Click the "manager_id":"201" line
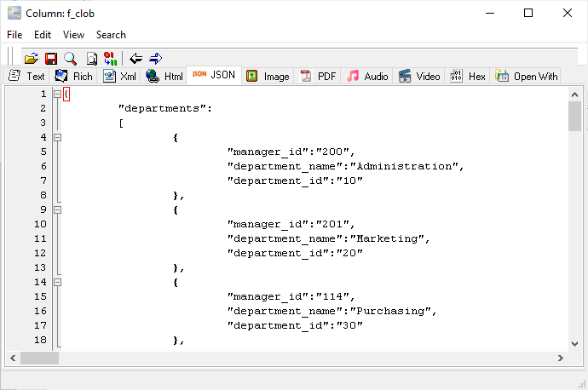The height and width of the screenshot is (390, 588). 291,225
